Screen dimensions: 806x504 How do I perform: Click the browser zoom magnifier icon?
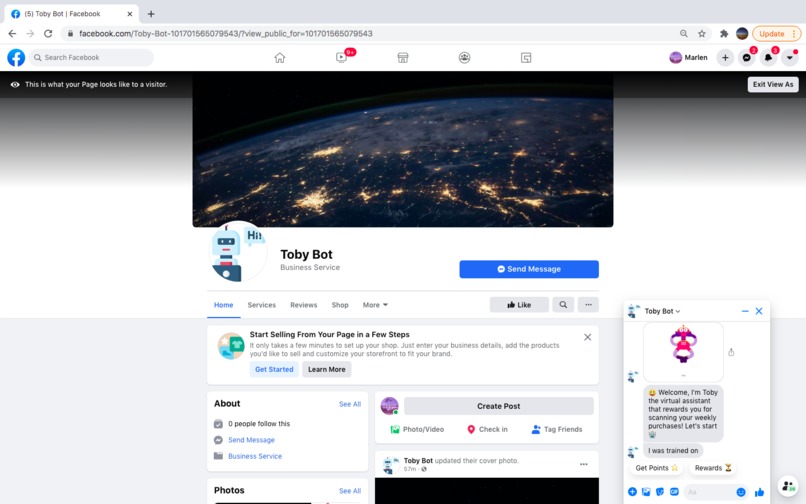684,33
